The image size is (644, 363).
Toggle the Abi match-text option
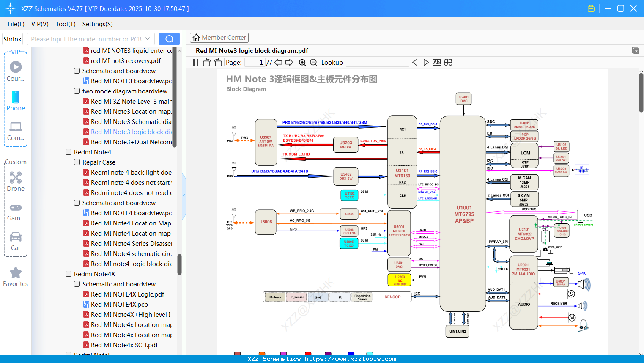click(x=437, y=63)
